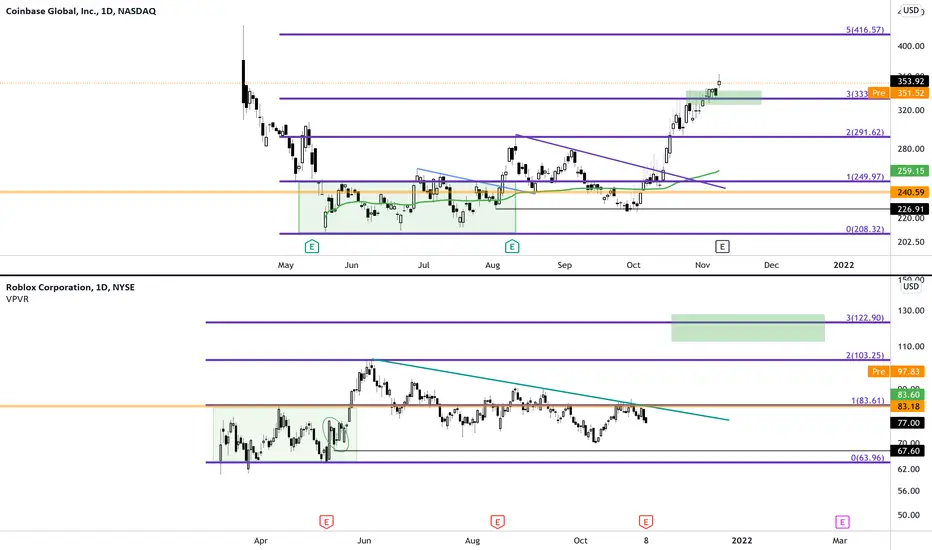Open the purple upcoming earnings marker on Roblox
Viewport: 932px width, 550px height.
pyautogui.click(x=842, y=522)
